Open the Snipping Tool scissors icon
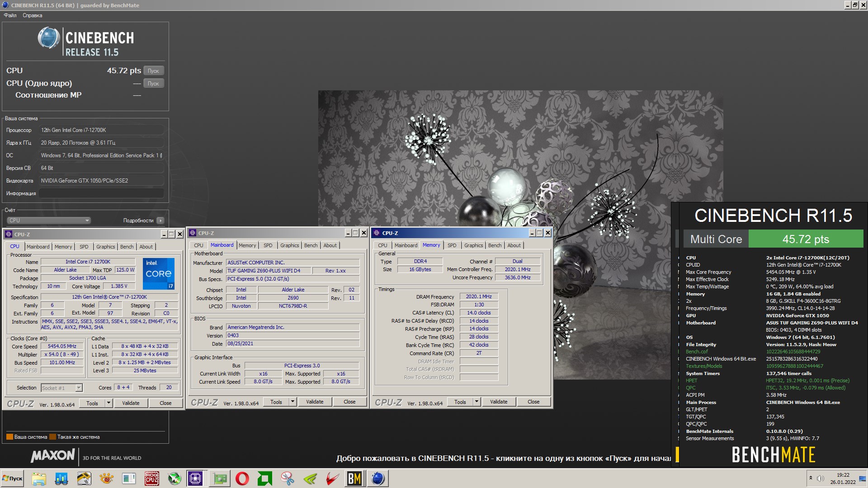Image resolution: width=868 pixels, height=488 pixels. pyautogui.click(x=288, y=479)
